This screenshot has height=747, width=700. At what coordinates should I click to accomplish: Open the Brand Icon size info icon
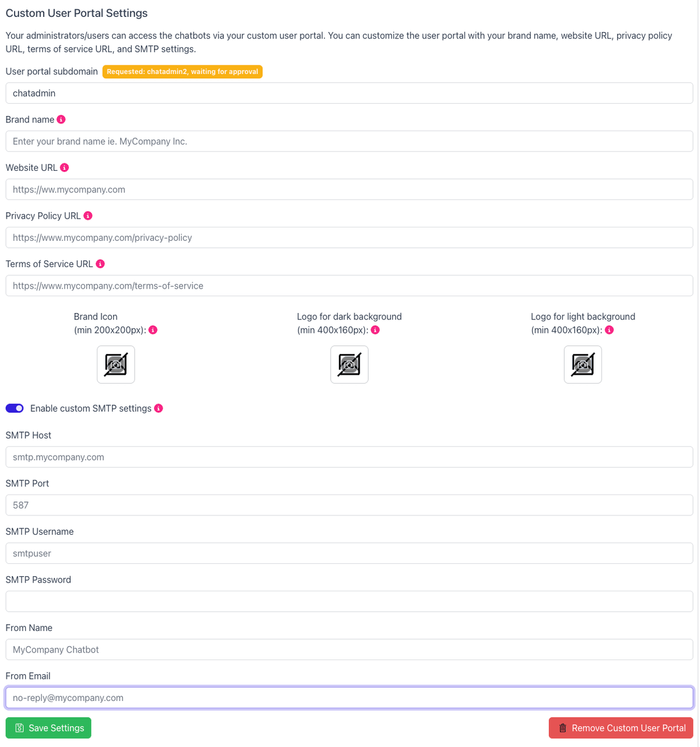pos(153,329)
